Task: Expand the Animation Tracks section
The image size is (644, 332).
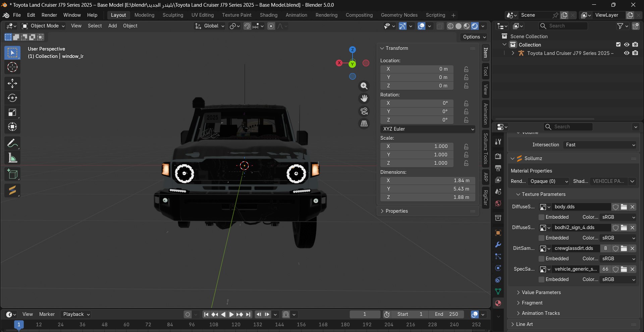Action: click(541, 313)
